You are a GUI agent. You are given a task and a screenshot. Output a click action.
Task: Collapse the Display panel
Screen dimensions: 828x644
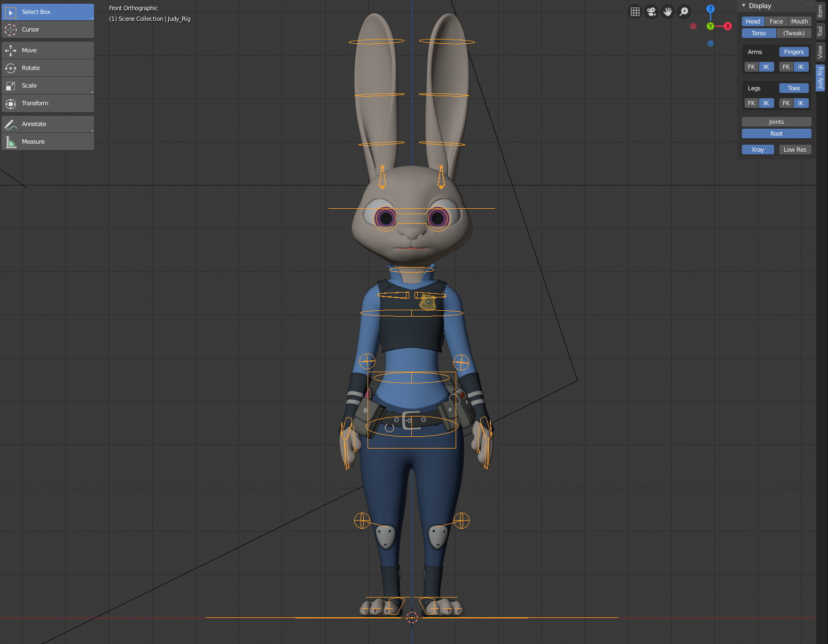tap(744, 6)
